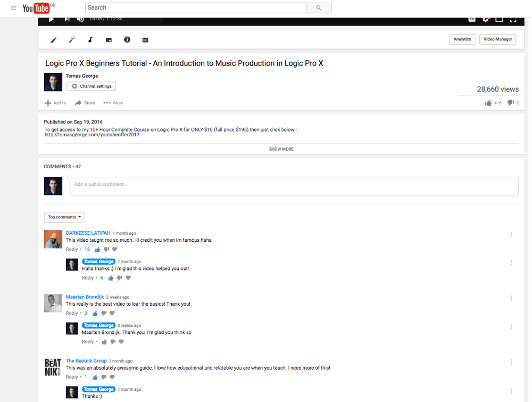Open player settings gear
The height and width of the screenshot is (402, 532).
486,19
